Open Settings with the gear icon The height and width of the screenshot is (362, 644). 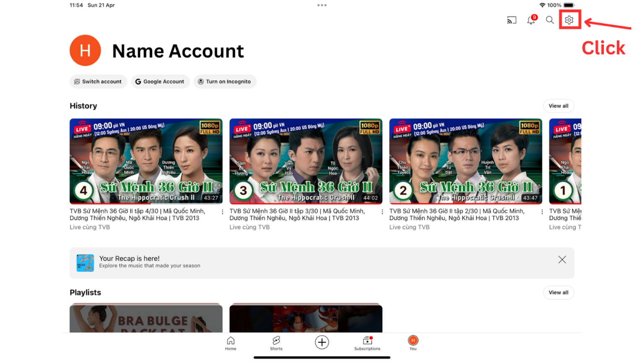pyautogui.click(x=569, y=20)
